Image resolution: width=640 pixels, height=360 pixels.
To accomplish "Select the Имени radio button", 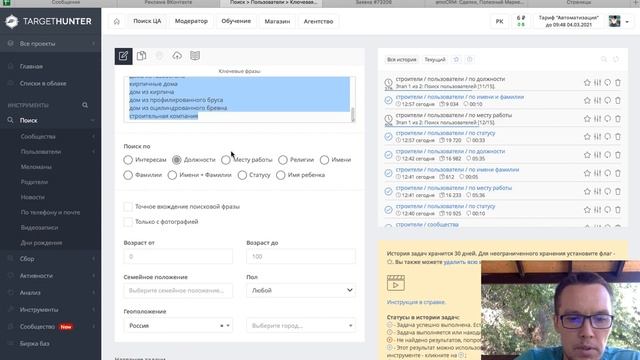I will [x=324, y=160].
